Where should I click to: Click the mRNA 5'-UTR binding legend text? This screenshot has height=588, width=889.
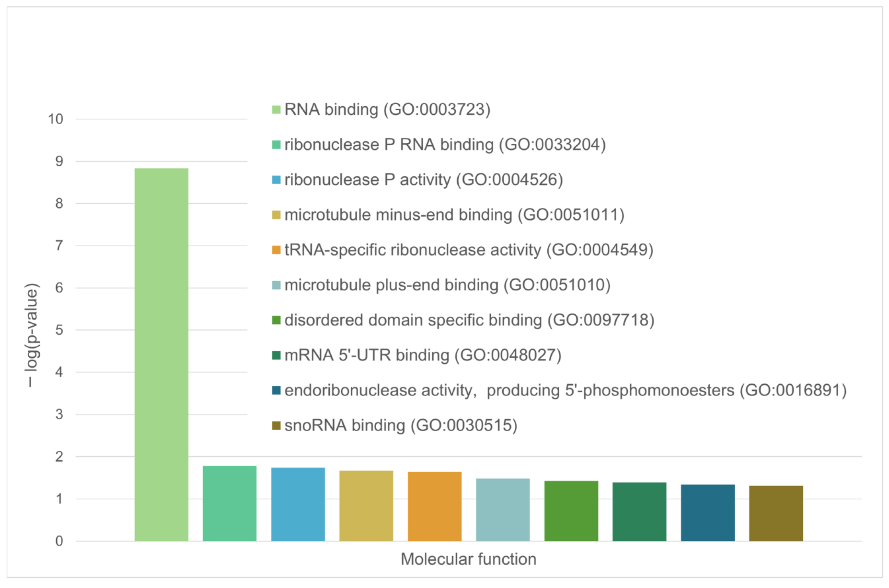(422, 355)
